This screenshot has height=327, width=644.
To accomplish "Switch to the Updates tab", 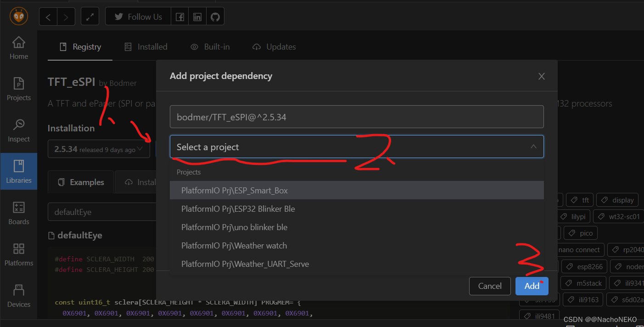I will click(x=274, y=47).
